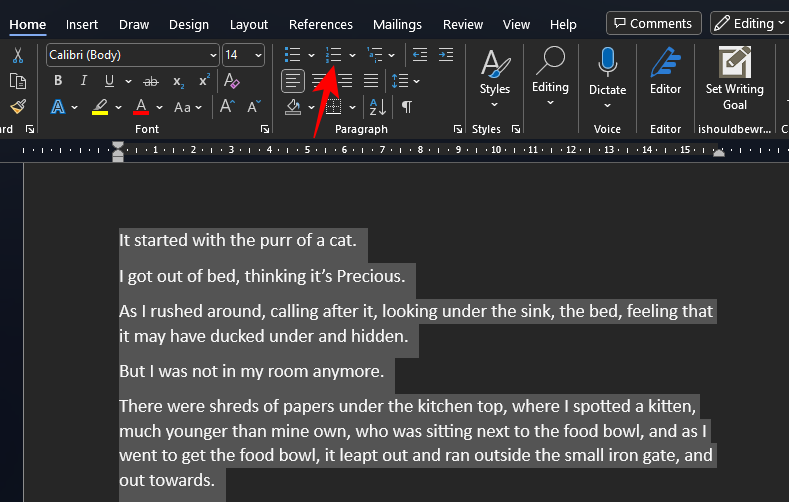Sort the selected paragraphs
Viewport: 789px width, 502px height.
pos(377,107)
